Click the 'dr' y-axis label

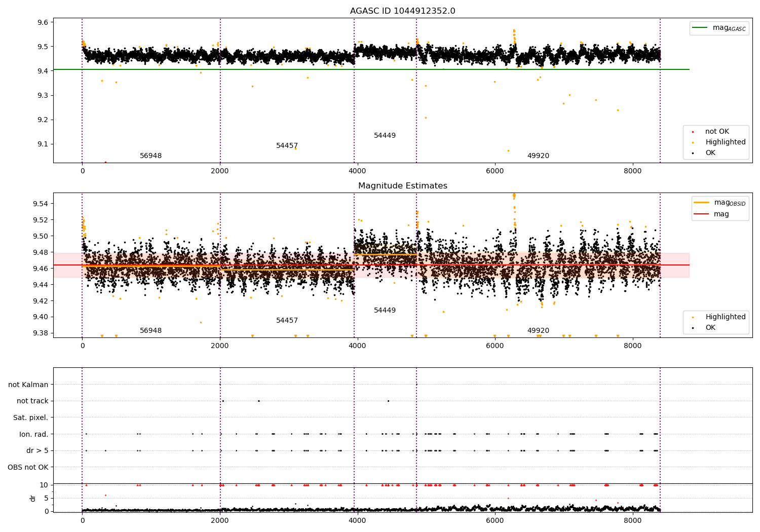33,498
